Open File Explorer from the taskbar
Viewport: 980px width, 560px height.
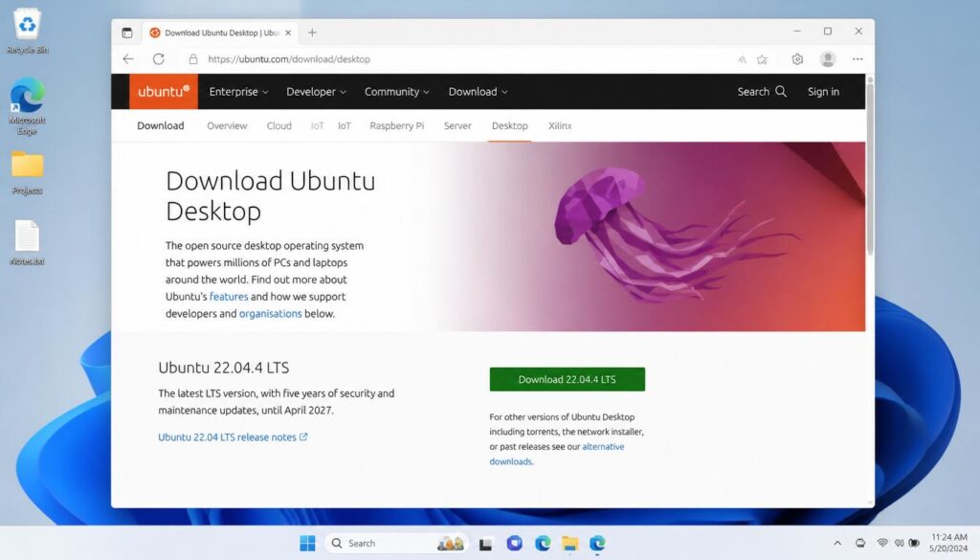[569, 543]
